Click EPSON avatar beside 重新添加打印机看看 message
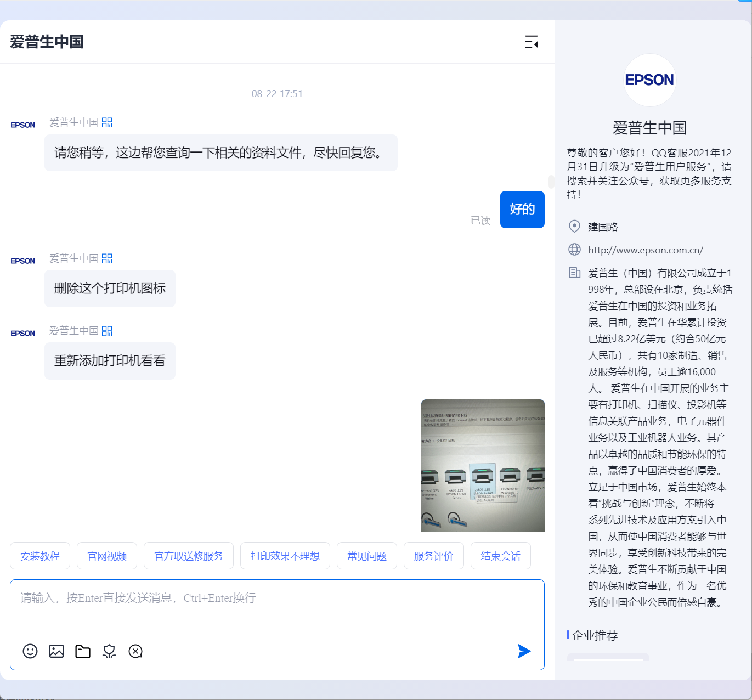The image size is (752, 700). pos(22,334)
